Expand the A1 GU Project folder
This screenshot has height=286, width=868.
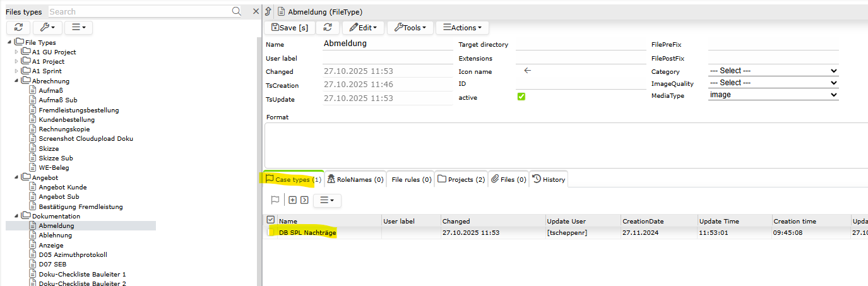(x=17, y=52)
